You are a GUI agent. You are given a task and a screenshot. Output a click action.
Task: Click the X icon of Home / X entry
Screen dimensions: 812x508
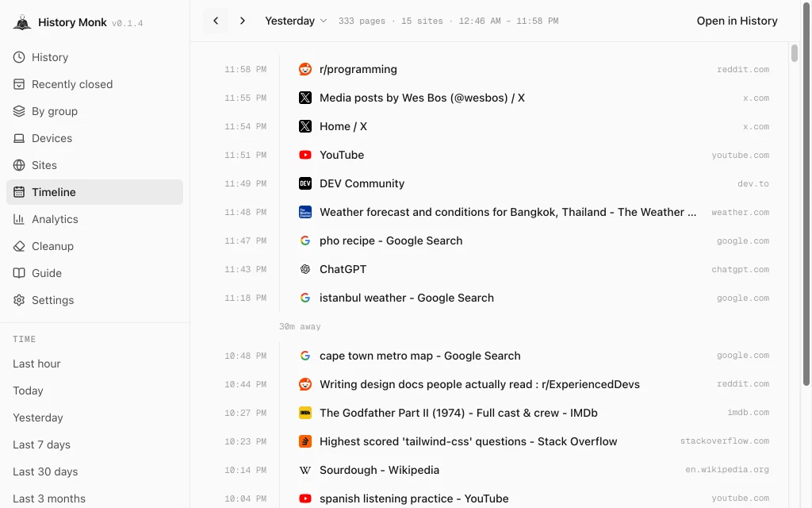(305, 126)
